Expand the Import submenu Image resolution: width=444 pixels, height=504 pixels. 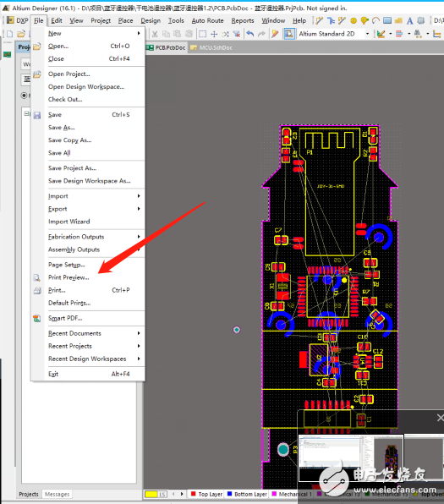139,196
